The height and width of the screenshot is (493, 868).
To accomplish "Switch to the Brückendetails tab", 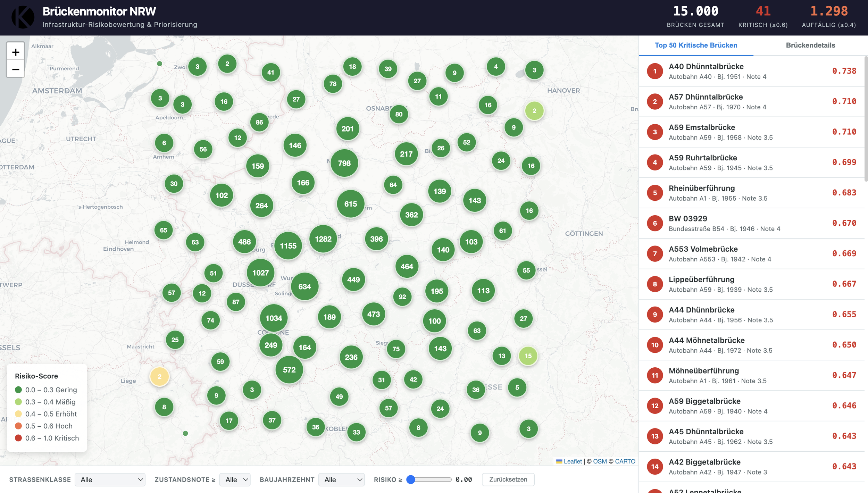I will [810, 45].
